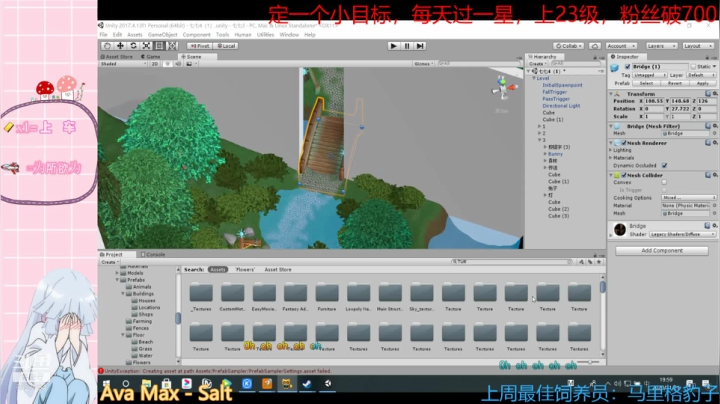The image size is (720, 404).
Task: Open the Account dropdown
Action: [621, 46]
